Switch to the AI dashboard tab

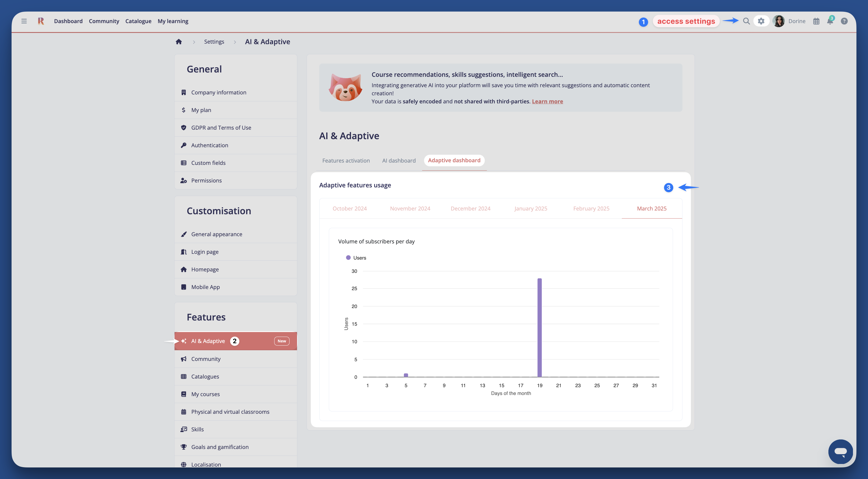coord(399,161)
